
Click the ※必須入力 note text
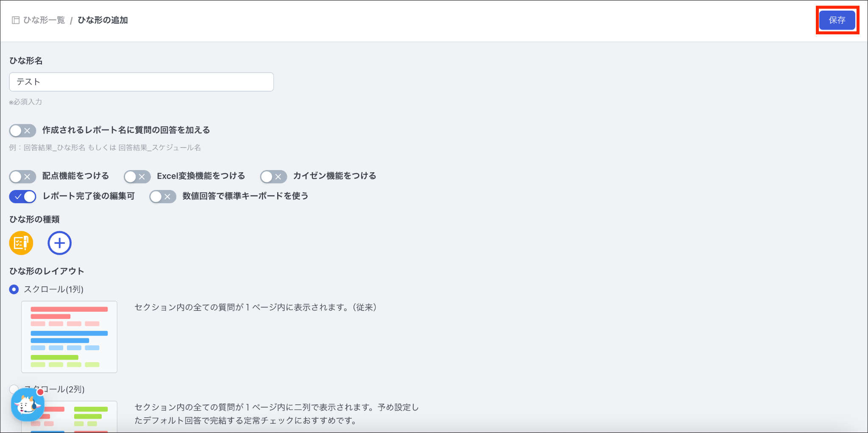pyautogui.click(x=25, y=102)
